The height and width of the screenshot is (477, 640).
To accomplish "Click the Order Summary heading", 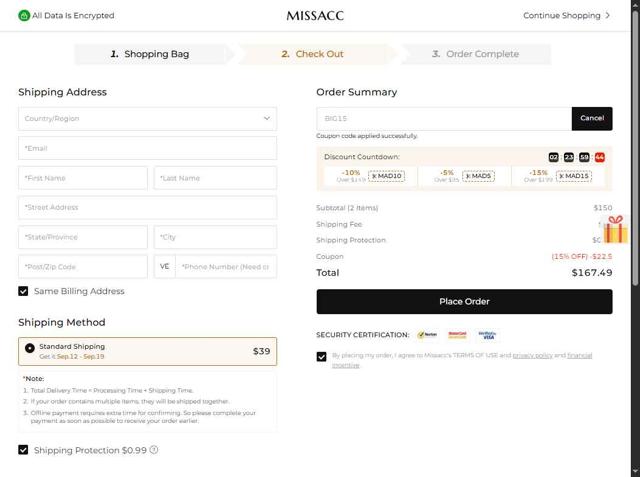I will pos(356,92).
